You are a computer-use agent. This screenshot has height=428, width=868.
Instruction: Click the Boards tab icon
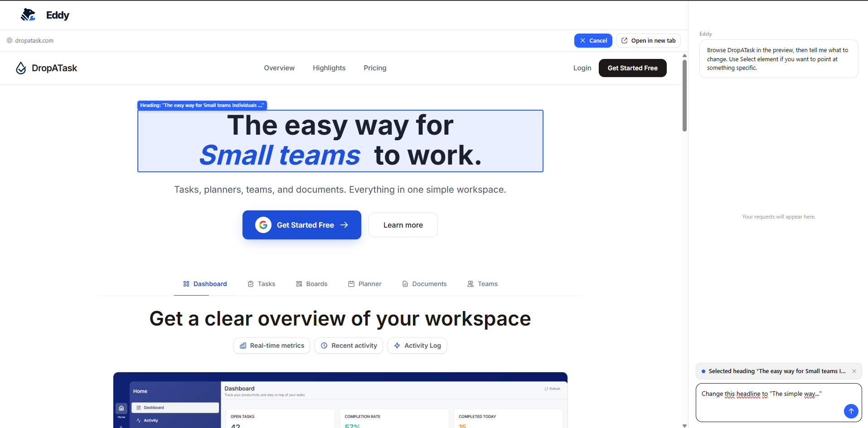pos(299,284)
